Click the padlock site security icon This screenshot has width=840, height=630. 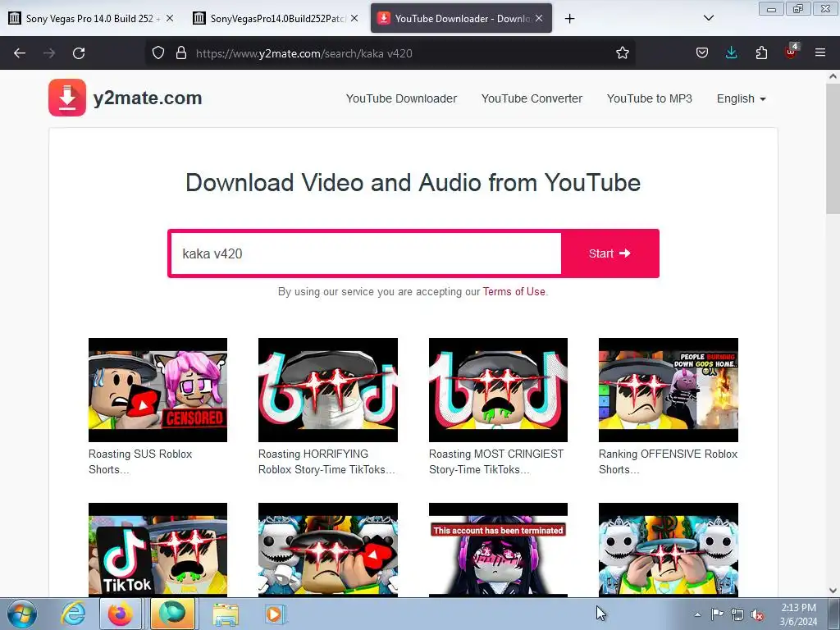pyautogui.click(x=181, y=53)
